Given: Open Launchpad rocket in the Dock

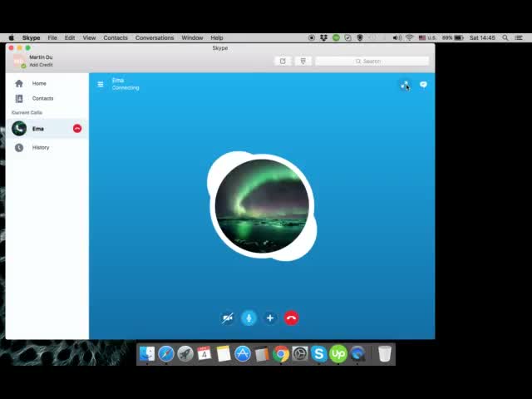Looking at the screenshot, I should click(x=185, y=354).
